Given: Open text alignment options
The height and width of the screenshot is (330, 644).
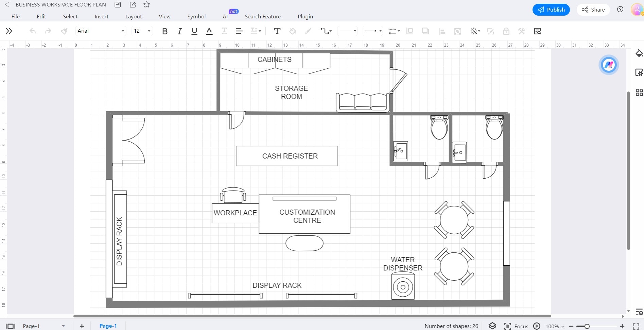Looking at the screenshot, I should [x=239, y=31].
